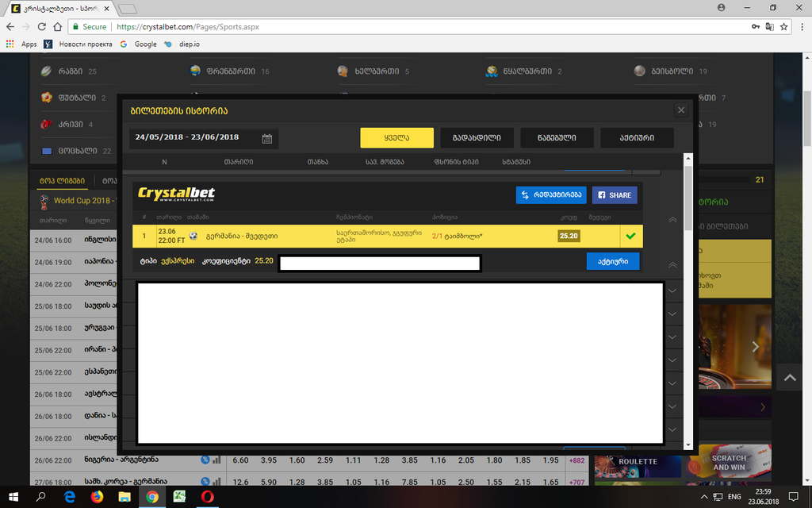The height and width of the screenshot is (508, 812).
Task: Open statistics bars icon for ნიგერია - არგენტინა
Action: 216,460
